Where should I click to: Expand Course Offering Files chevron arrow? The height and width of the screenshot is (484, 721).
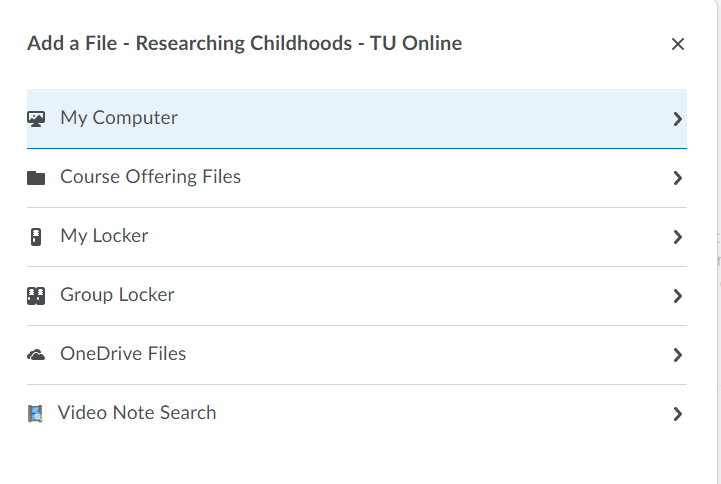click(x=677, y=178)
